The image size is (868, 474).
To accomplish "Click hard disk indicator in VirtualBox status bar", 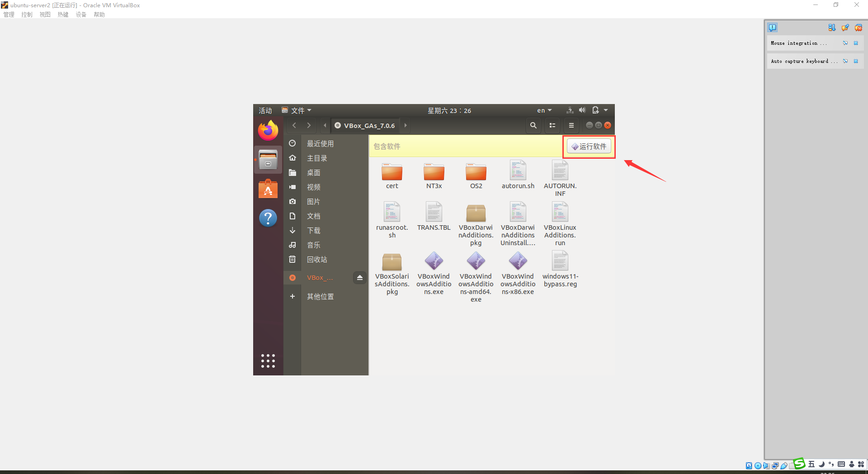I will pyautogui.click(x=749, y=465).
